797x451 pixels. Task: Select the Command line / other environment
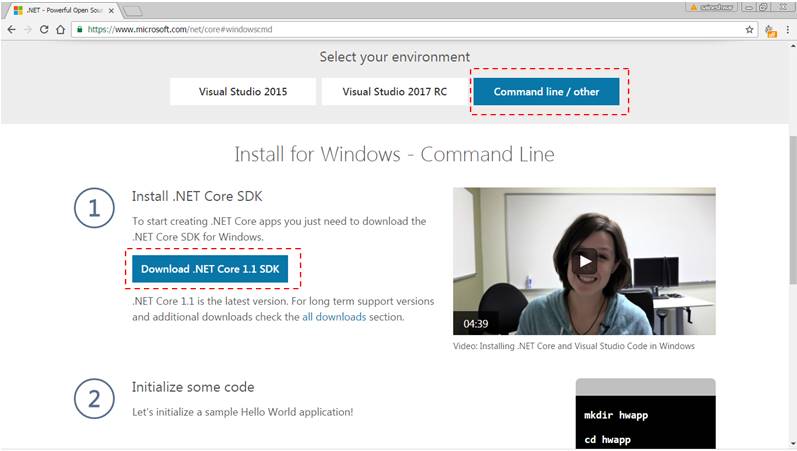(546, 92)
